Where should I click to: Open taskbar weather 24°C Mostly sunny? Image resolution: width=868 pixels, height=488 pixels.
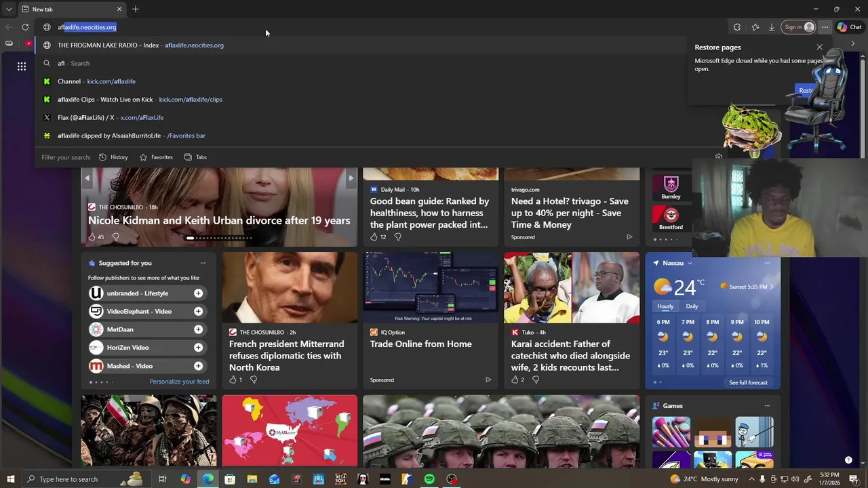(x=704, y=479)
